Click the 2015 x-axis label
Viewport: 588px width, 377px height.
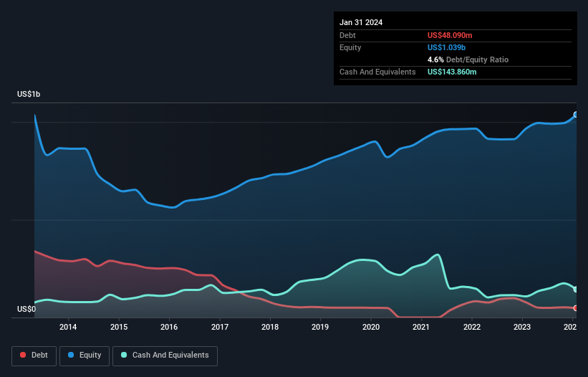tap(119, 327)
